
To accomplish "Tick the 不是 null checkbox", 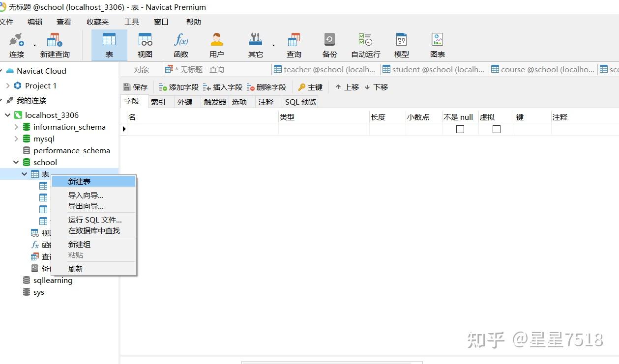I will click(x=460, y=129).
